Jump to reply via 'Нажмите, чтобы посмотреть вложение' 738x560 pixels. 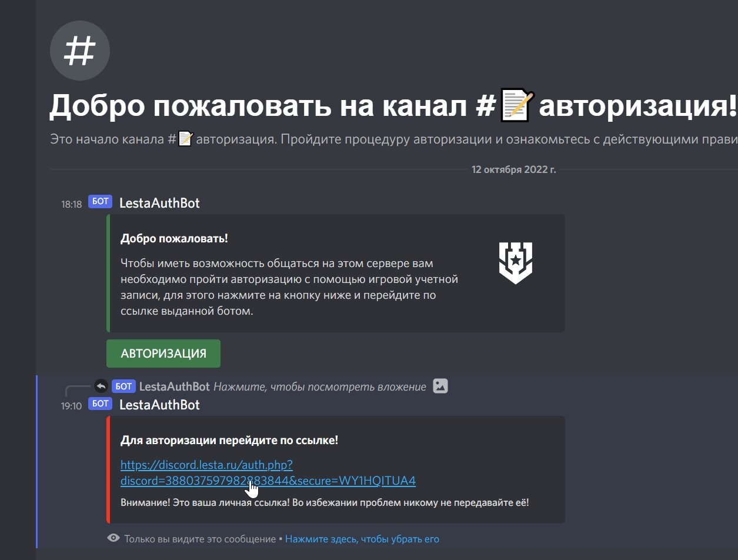320,386
